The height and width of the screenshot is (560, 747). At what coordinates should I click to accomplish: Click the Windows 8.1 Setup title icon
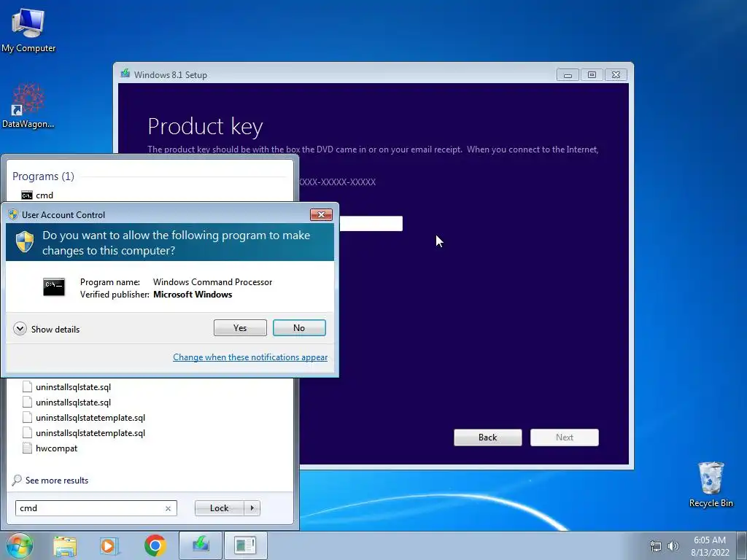pos(125,74)
